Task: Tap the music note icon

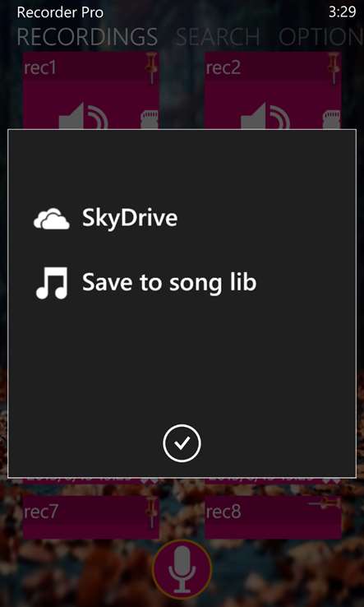Action: click(52, 283)
